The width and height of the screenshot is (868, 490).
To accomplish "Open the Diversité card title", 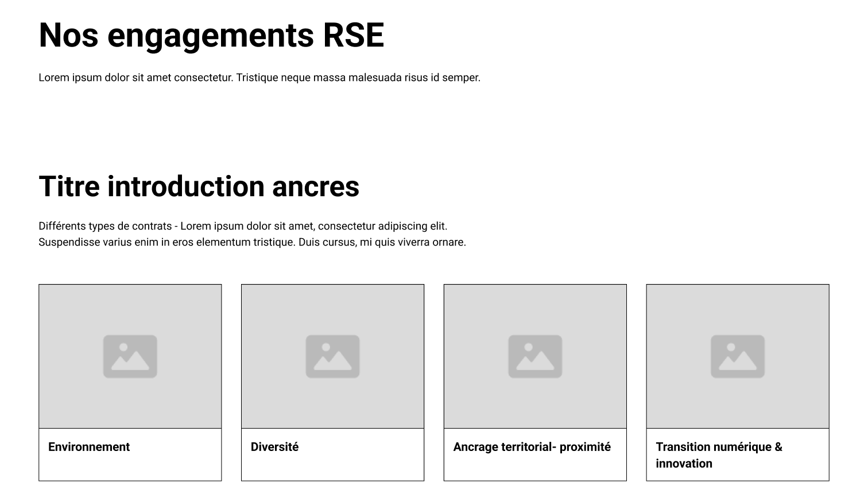I will click(x=274, y=447).
